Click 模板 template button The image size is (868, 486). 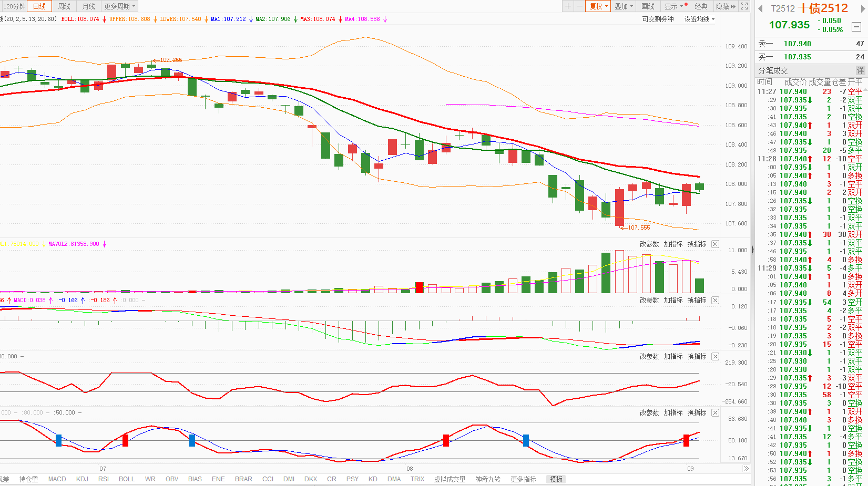556,479
